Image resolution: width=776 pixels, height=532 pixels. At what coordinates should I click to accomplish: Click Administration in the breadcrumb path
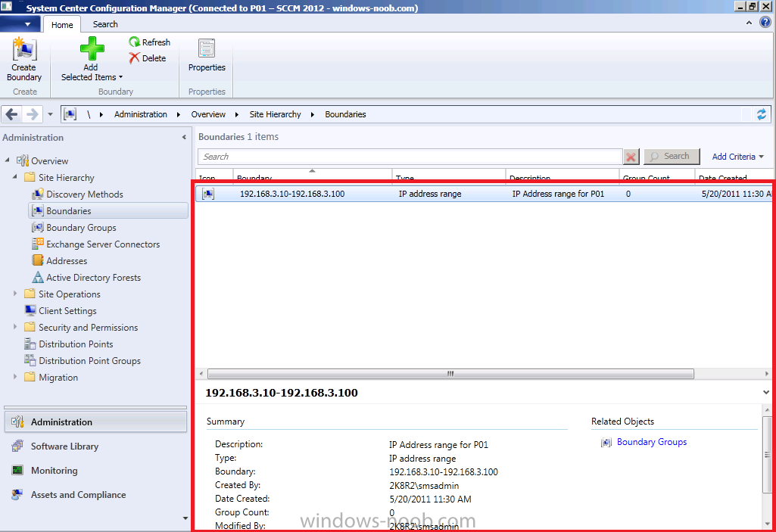[x=141, y=114]
